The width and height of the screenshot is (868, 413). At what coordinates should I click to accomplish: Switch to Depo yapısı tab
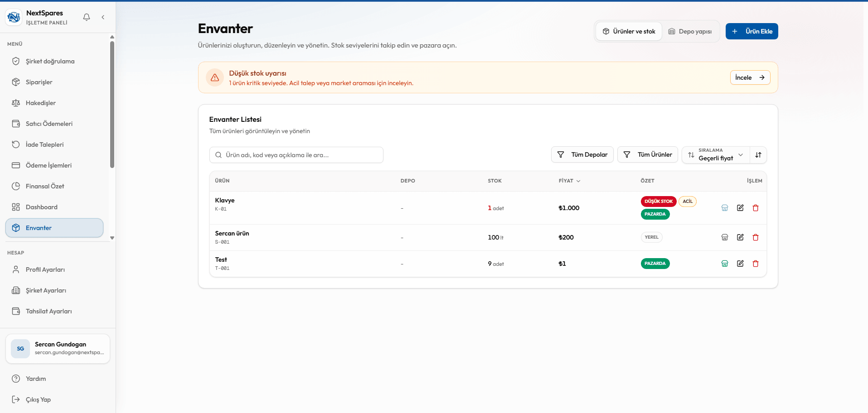pyautogui.click(x=690, y=31)
